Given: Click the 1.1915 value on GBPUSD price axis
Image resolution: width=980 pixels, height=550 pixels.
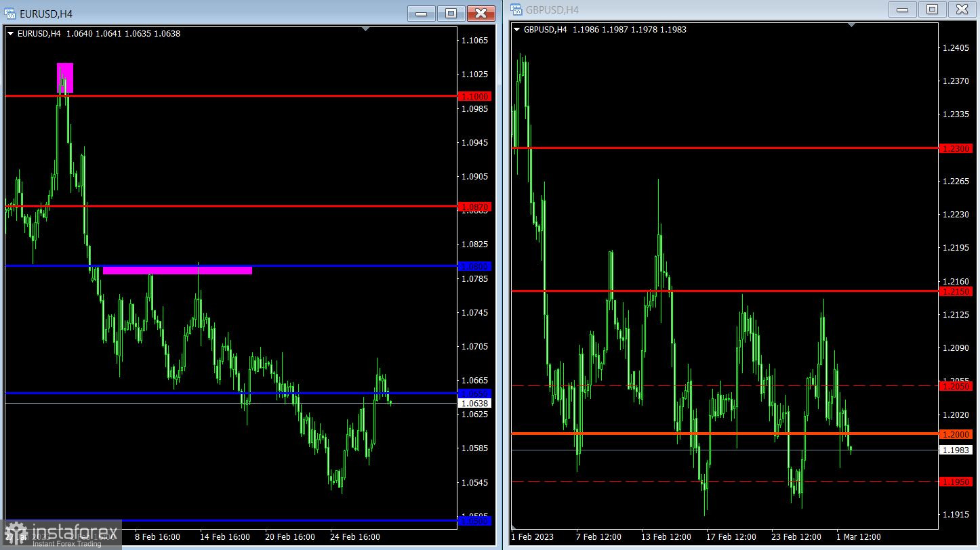Looking at the screenshot, I should pos(956,515).
